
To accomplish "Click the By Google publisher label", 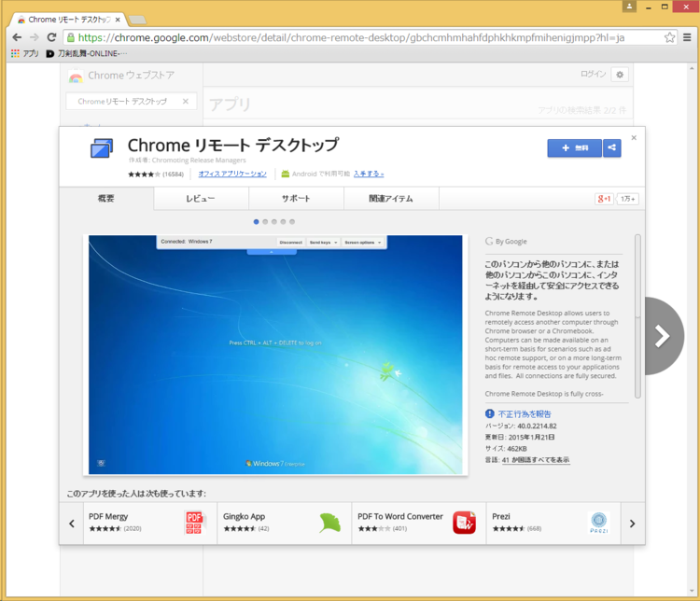I will pyautogui.click(x=506, y=241).
